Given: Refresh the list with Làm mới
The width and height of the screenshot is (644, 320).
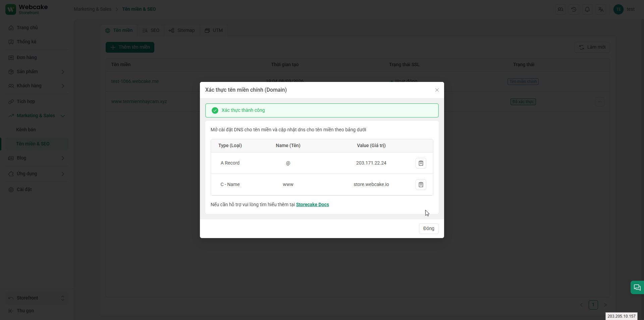Looking at the screenshot, I should (592, 47).
